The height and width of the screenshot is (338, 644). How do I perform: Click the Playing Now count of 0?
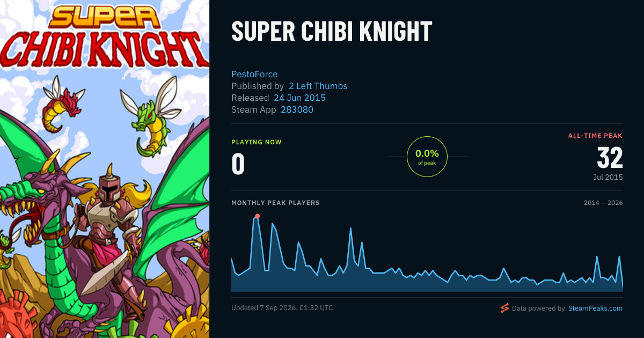(x=238, y=164)
